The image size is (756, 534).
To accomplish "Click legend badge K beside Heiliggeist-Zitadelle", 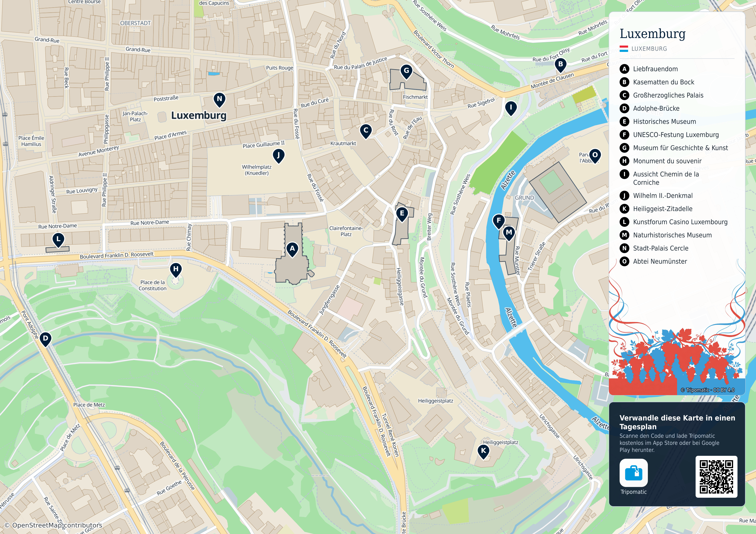I will tap(624, 209).
